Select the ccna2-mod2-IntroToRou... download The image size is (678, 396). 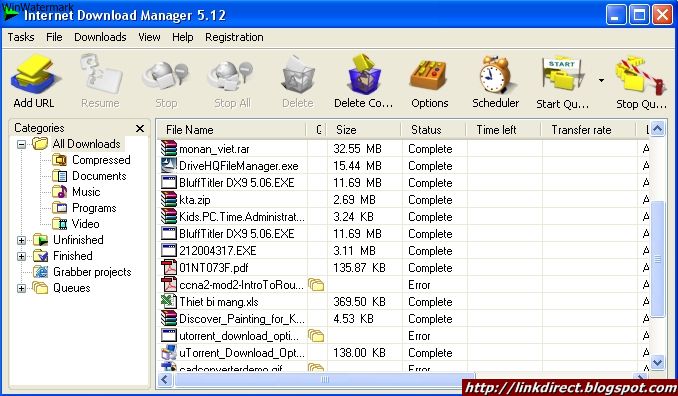click(x=241, y=285)
